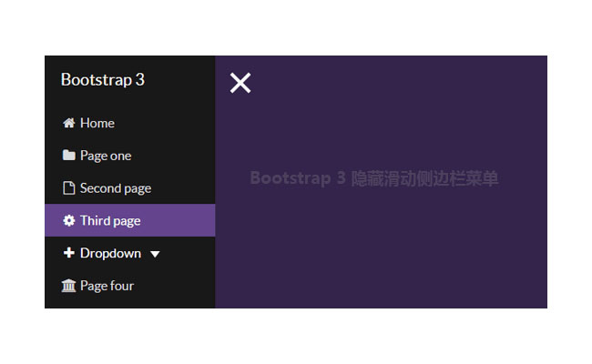Click the gear icon beside Third page

(x=68, y=221)
